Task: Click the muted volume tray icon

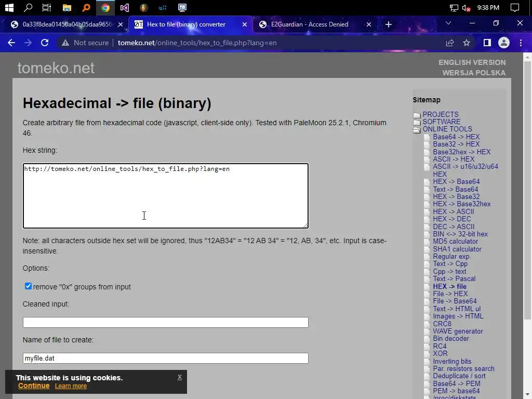Action: [467, 7]
